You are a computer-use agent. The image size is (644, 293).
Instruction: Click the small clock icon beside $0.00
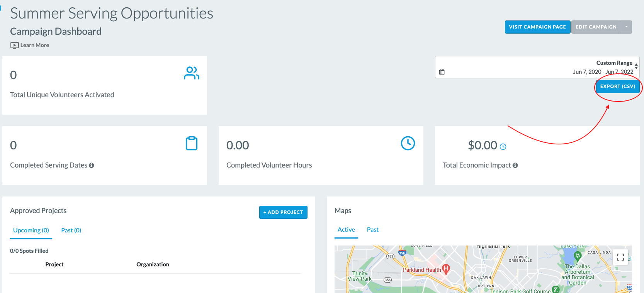pos(503,147)
